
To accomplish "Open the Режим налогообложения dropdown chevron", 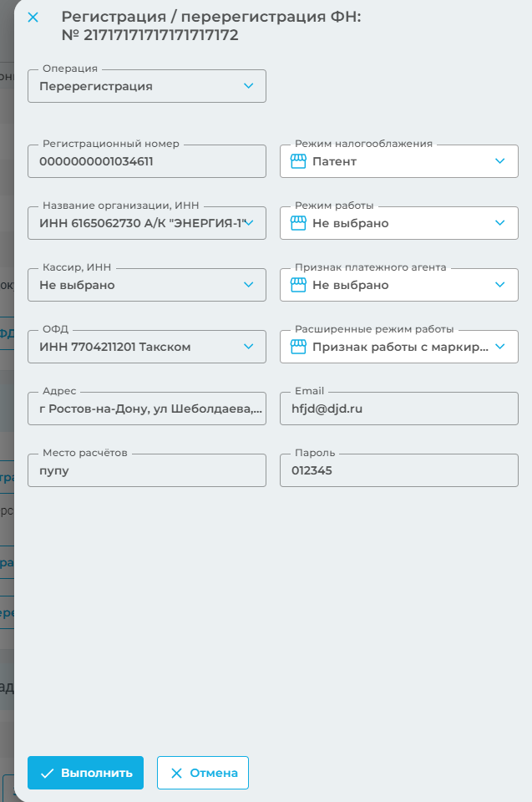I will coord(500,161).
